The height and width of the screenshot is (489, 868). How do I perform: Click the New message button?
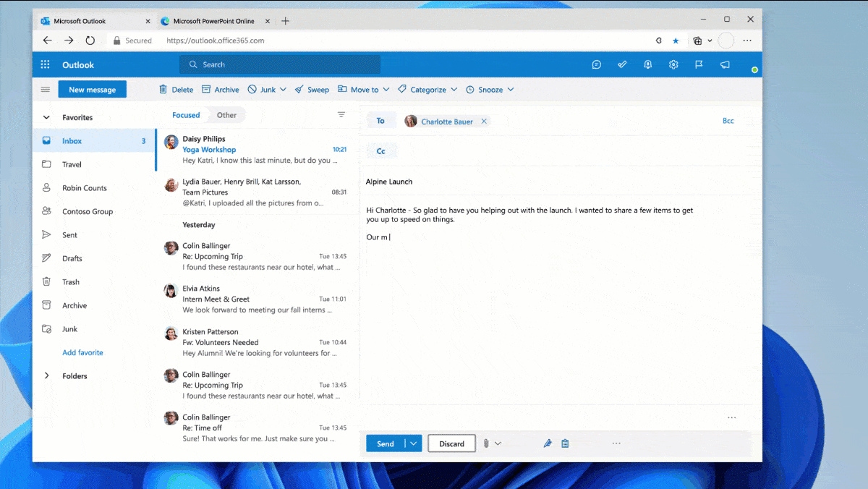click(92, 89)
